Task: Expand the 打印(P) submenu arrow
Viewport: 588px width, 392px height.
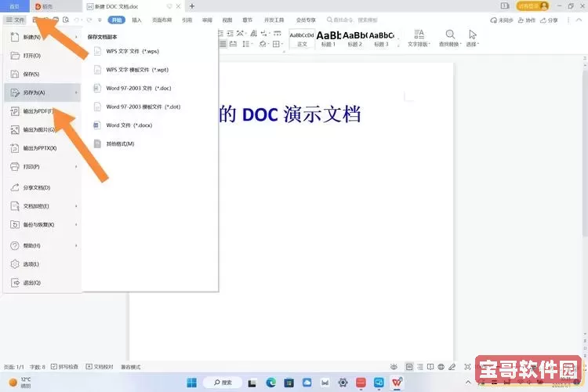Action: coord(76,166)
